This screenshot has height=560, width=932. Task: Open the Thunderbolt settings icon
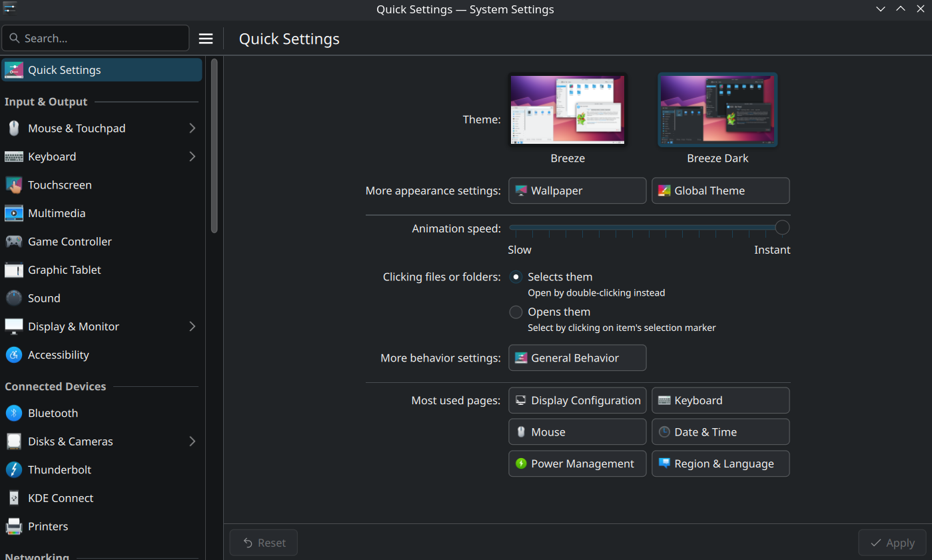(14, 469)
